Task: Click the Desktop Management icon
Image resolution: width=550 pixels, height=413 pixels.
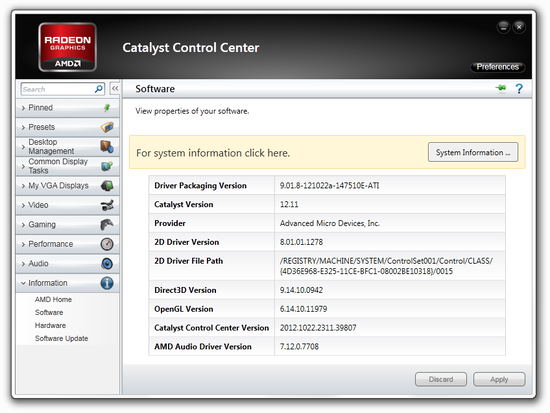Action: click(107, 147)
